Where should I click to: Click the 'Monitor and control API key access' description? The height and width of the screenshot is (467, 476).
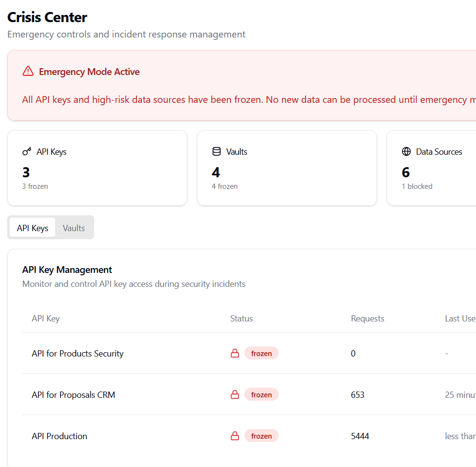[134, 283]
